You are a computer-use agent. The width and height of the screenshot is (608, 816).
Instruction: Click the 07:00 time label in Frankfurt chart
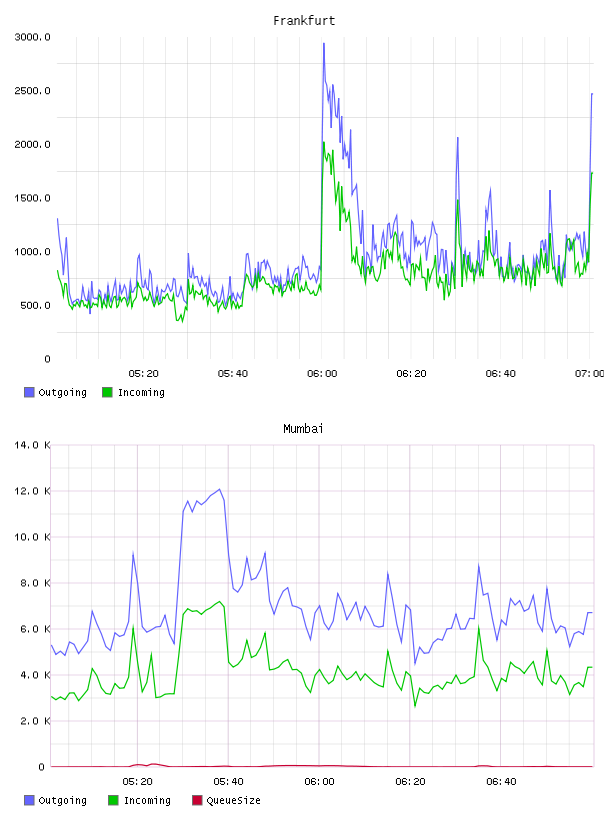pyautogui.click(x=590, y=374)
